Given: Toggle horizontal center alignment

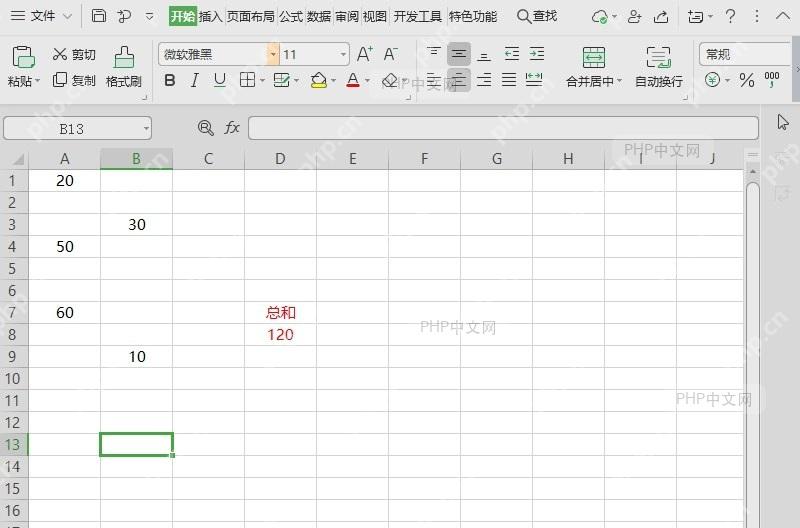Looking at the screenshot, I should [x=459, y=80].
